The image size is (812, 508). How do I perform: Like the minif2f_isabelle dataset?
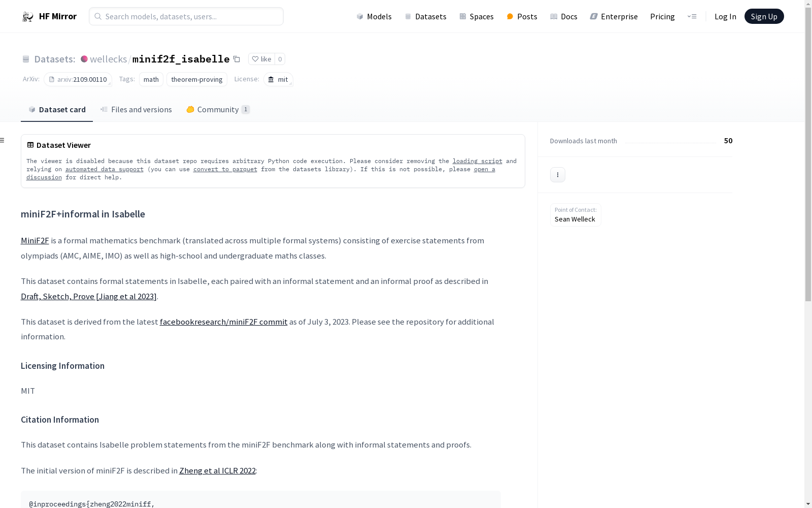click(261, 59)
